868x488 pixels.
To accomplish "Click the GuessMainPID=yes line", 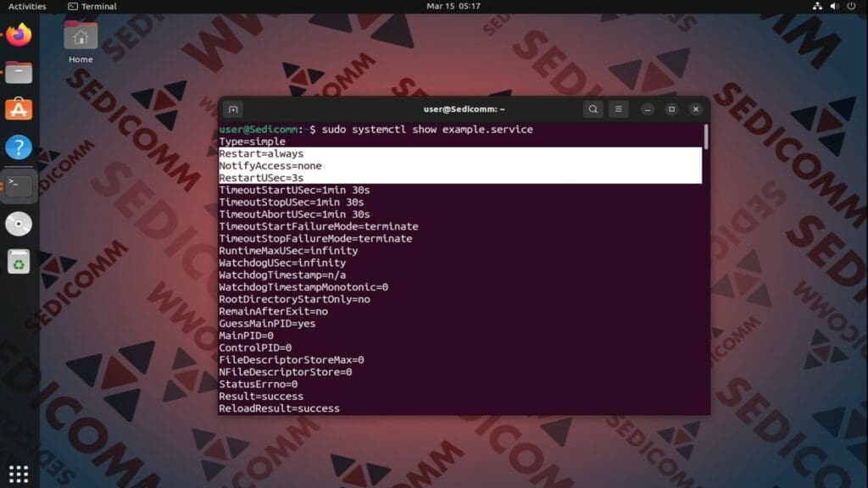I will [267, 324].
